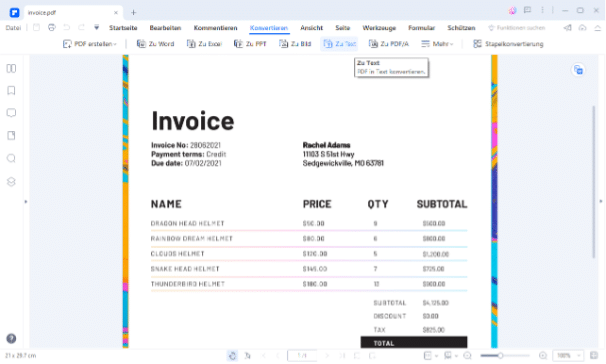Switch to the Bearbeiten tab
Viewport: 606px width, 364px height.
pos(165,28)
